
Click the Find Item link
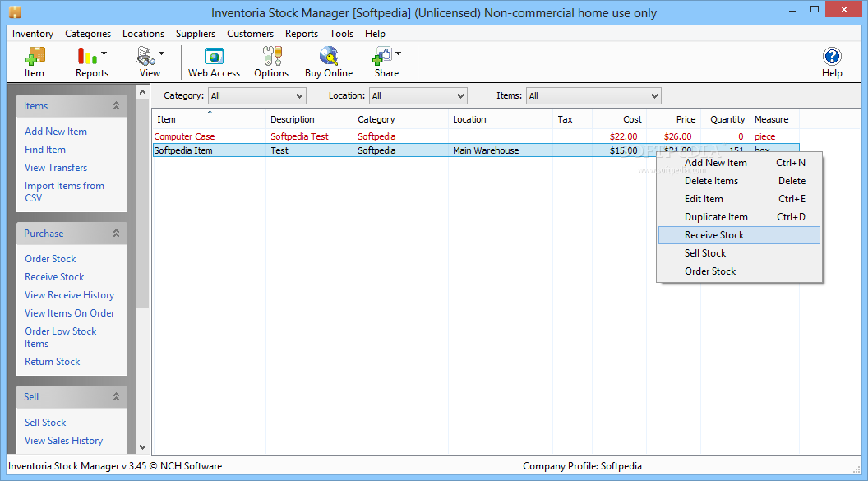click(x=45, y=150)
